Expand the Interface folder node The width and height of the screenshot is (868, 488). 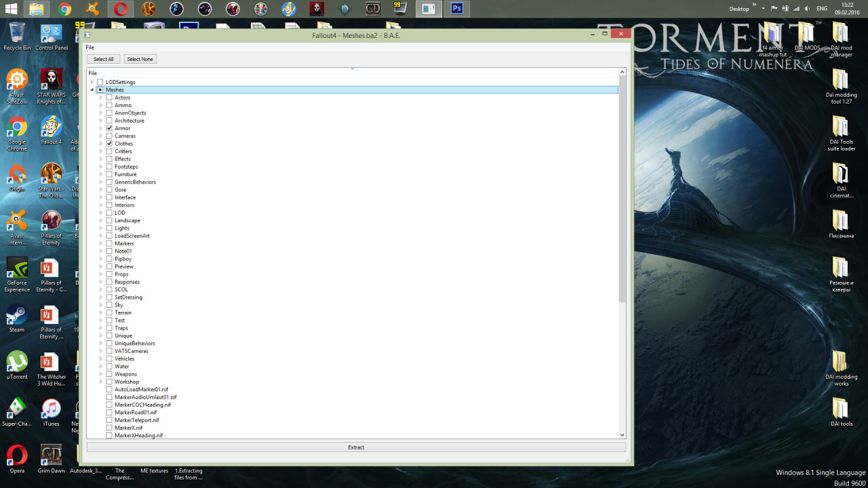coord(101,197)
